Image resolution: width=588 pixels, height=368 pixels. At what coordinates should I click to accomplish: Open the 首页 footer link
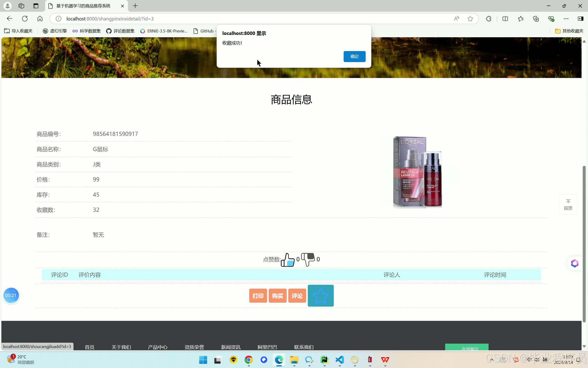point(89,347)
